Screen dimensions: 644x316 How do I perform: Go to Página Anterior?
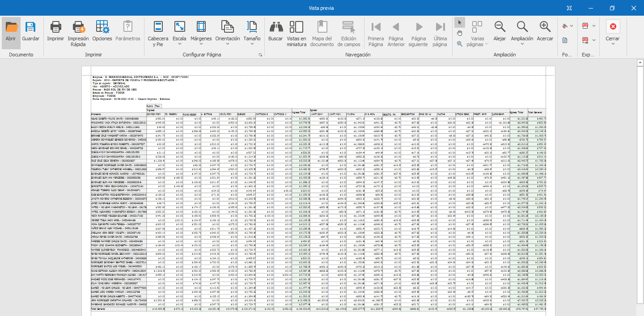[396, 34]
